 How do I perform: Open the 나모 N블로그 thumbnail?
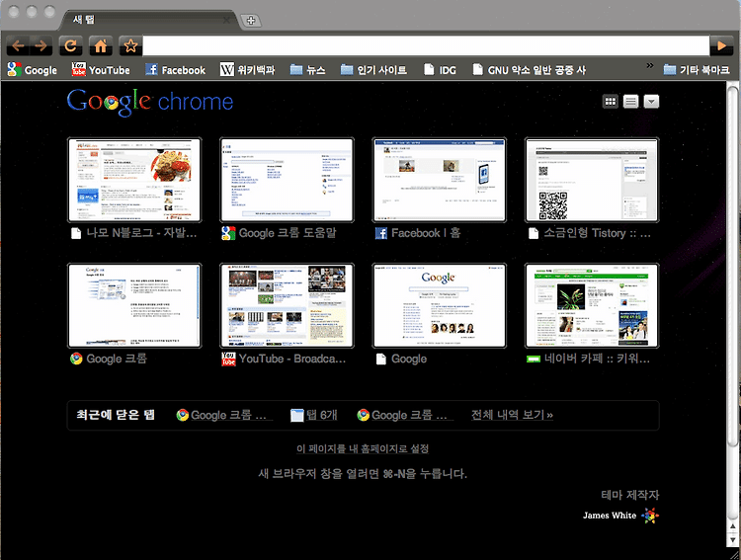134,180
